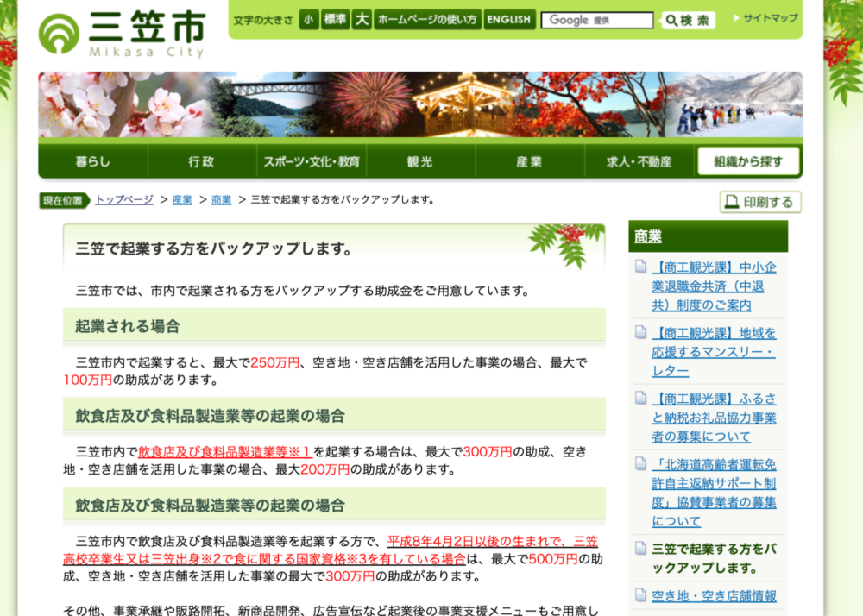The height and width of the screenshot is (616, 863).
Task: Click the page title 三笠で起業する方をバックアップします。
Action: [214, 248]
